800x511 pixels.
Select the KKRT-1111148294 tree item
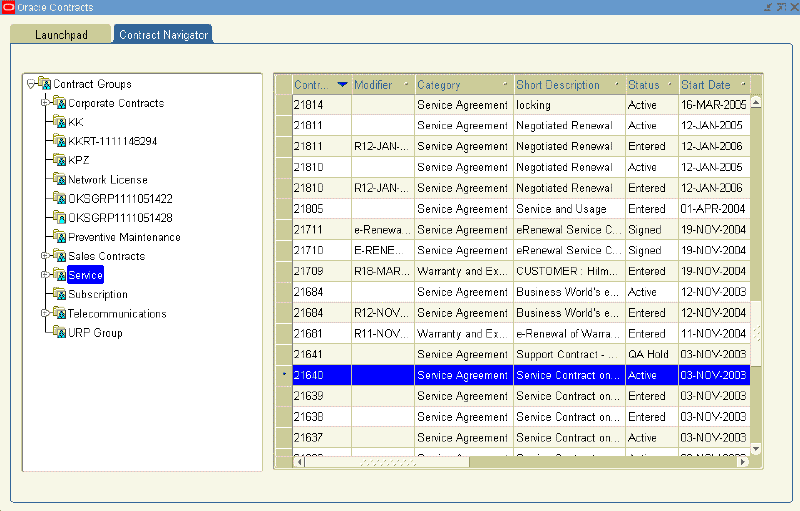click(112, 141)
